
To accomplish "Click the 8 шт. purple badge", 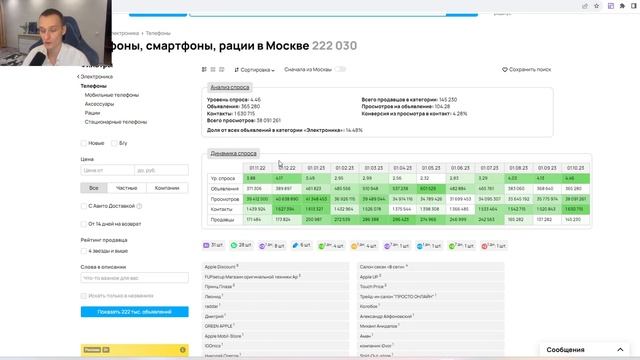I will pos(272,246).
